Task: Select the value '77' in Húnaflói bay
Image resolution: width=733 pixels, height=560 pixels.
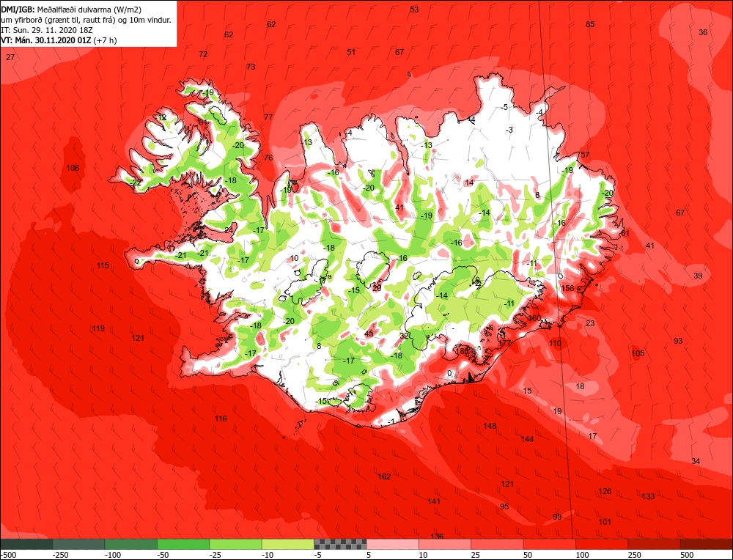Action: pyautogui.click(x=268, y=117)
